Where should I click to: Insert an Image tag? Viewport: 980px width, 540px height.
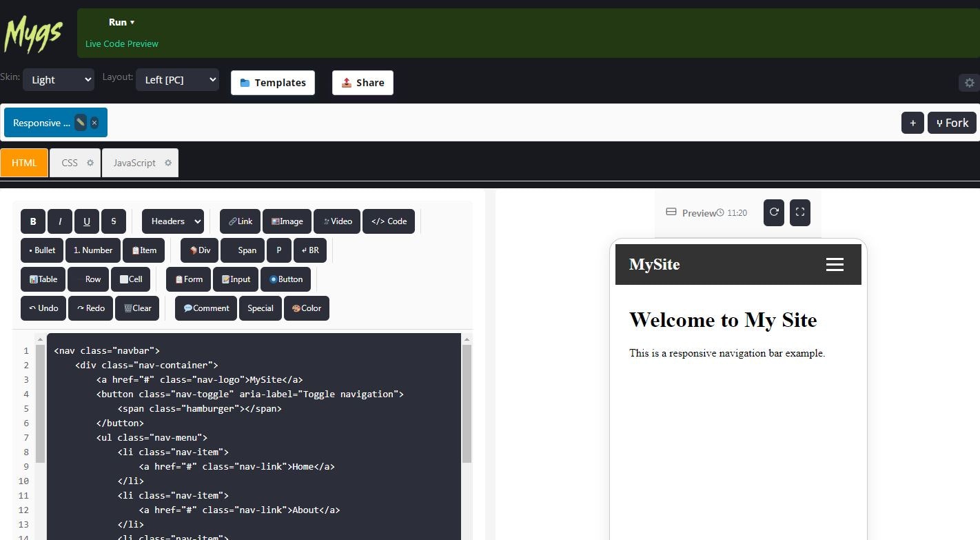[287, 221]
